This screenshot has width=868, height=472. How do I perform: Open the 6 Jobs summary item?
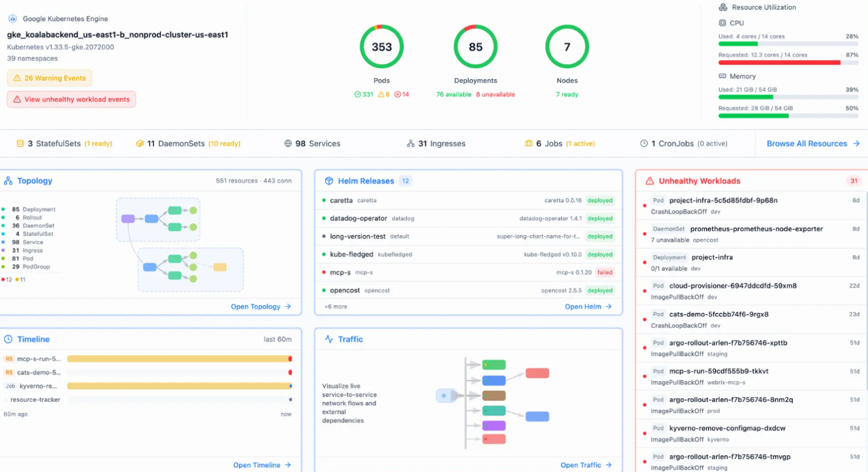pyautogui.click(x=559, y=144)
